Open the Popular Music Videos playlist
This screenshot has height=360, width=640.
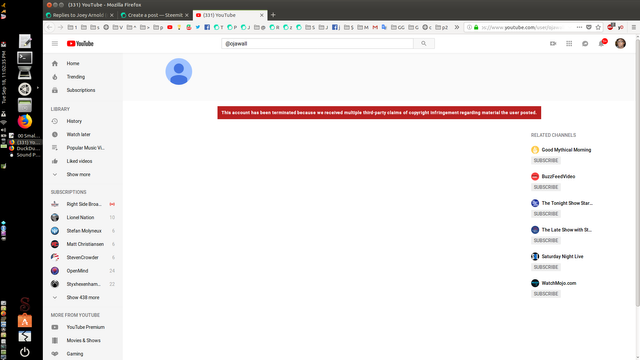pos(83,148)
